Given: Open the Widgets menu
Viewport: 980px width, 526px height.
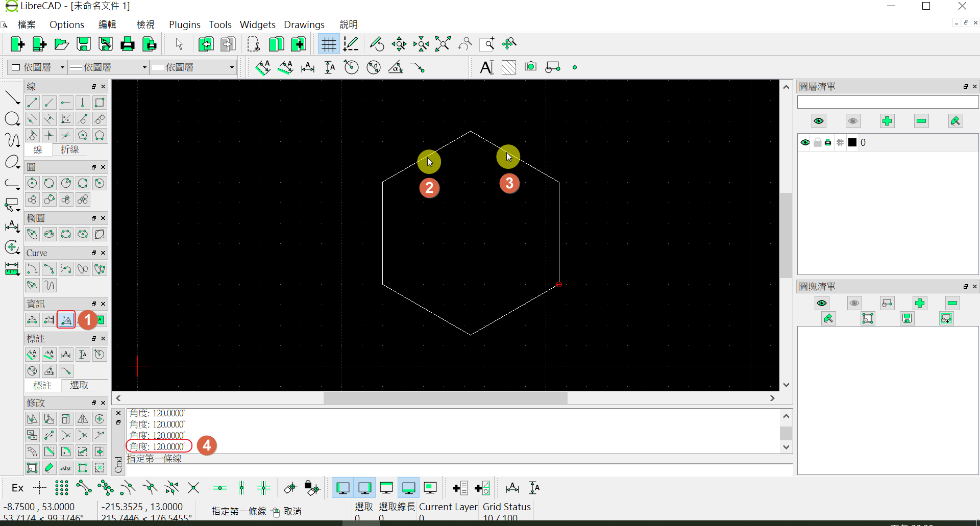Looking at the screenshot, I should pyautogui.click(x=257, y=24).
